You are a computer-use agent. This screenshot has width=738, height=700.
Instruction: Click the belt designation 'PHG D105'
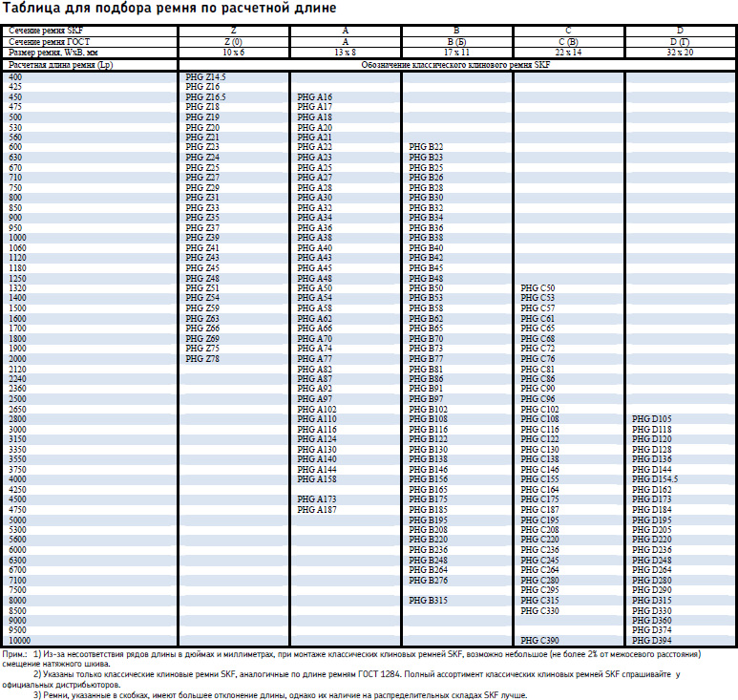tap(651, 419)
